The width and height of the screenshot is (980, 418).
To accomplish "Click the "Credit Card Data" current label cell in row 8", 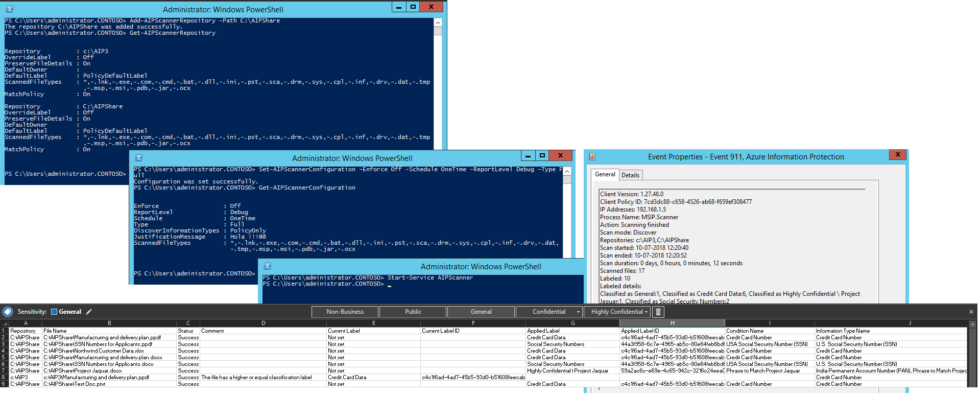I will 374,377.
